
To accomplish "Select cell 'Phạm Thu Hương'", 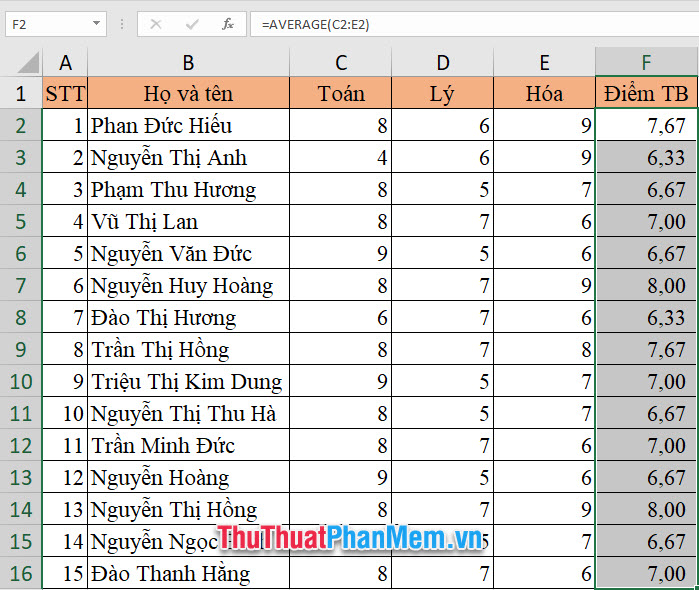I will click(189, 190).
